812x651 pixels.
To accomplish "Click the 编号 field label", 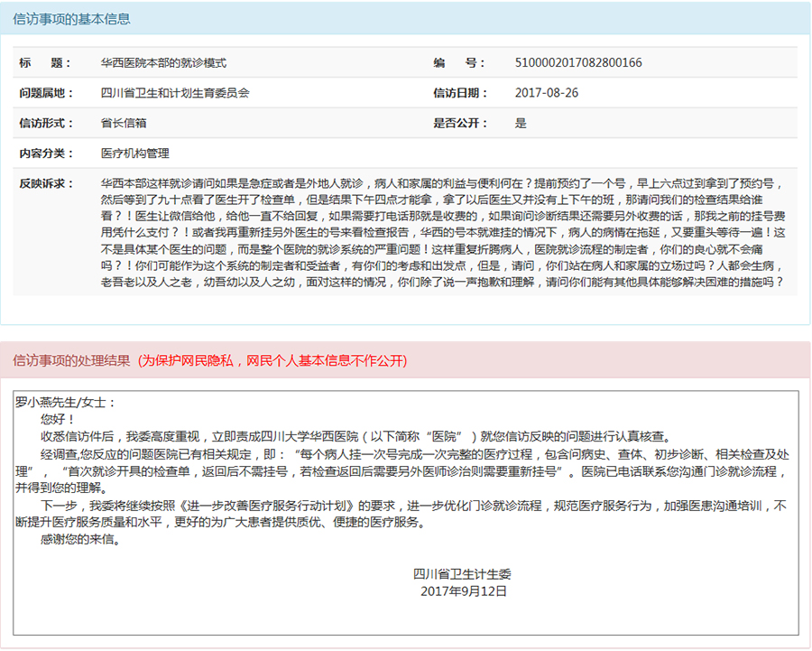I will [x=454, y=63].
